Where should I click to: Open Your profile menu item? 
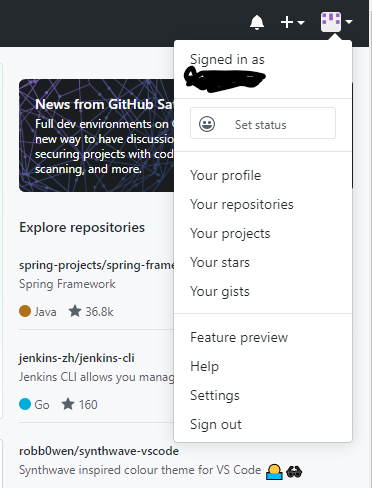[x=226, y=175]
